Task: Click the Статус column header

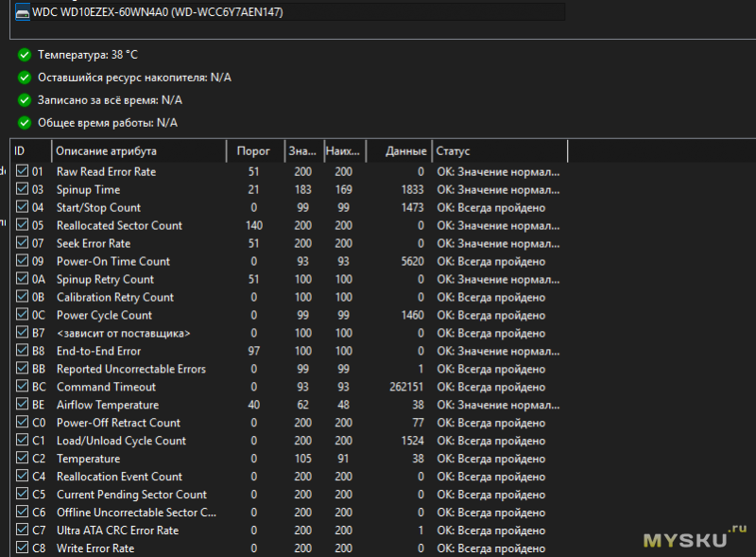Action: pyautogui.click(x=499, y=151)
